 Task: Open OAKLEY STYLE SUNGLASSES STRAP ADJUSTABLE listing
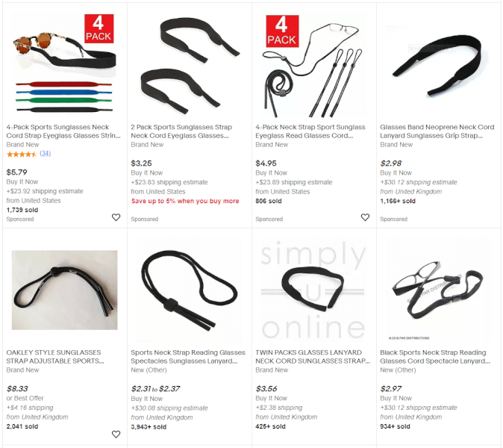[x=55, y=357]
